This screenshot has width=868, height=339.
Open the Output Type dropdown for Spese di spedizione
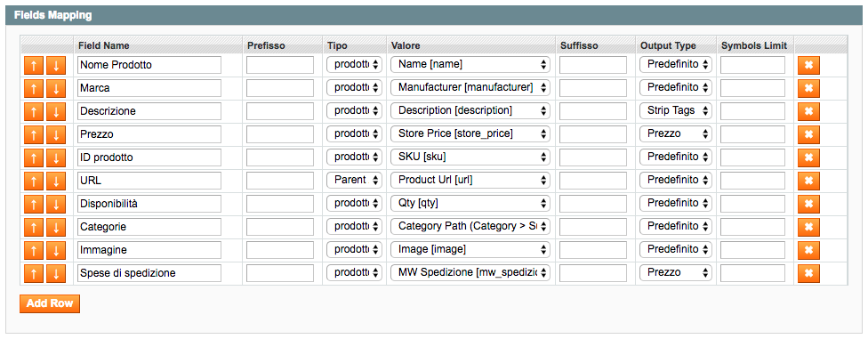point(675,272)
